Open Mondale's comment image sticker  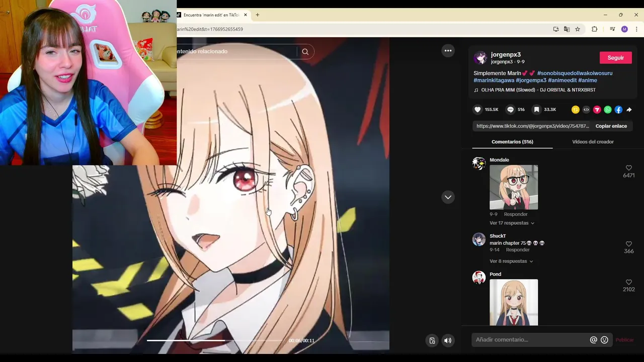point(514,187)
